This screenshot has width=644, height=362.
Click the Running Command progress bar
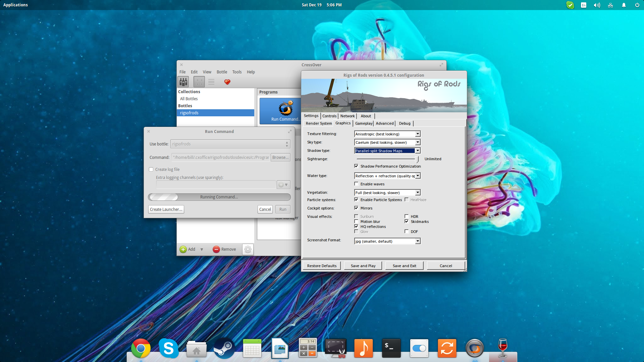click(219, 197)
